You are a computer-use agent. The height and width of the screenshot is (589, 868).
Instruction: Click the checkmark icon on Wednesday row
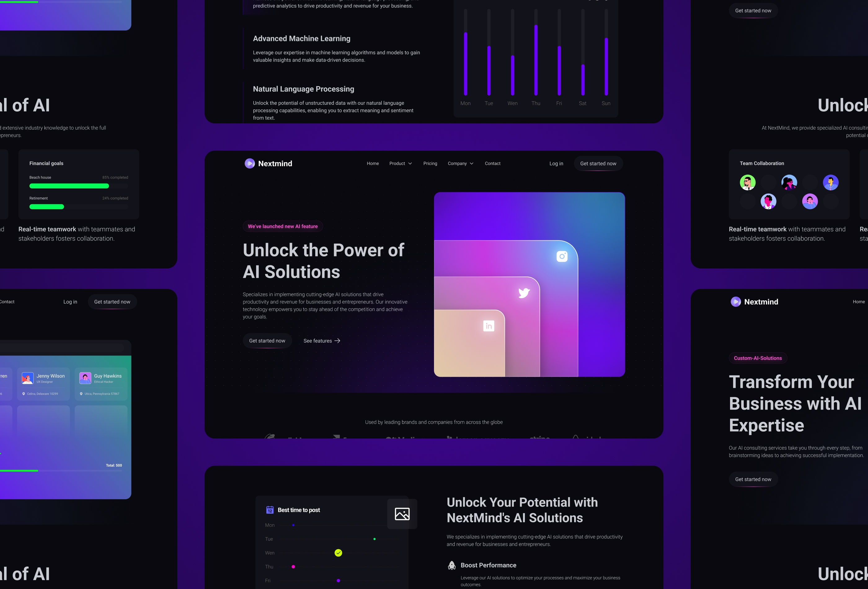(339, 553)
